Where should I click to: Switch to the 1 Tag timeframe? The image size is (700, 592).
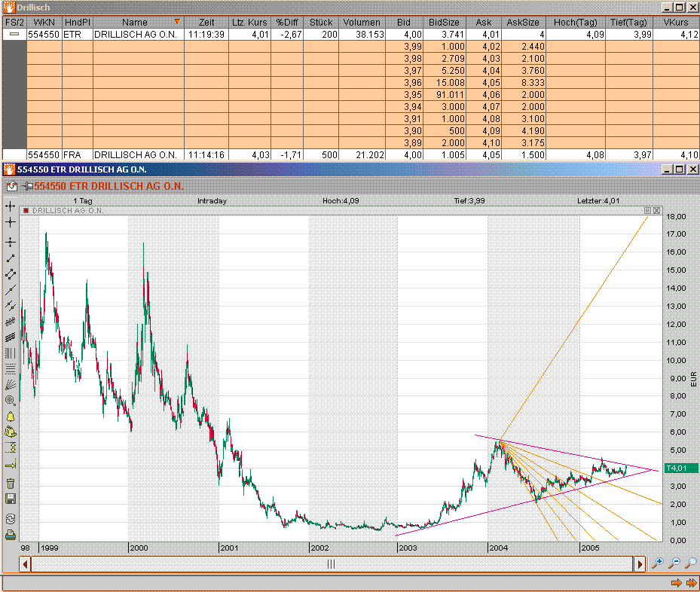[x=83, y=201]
